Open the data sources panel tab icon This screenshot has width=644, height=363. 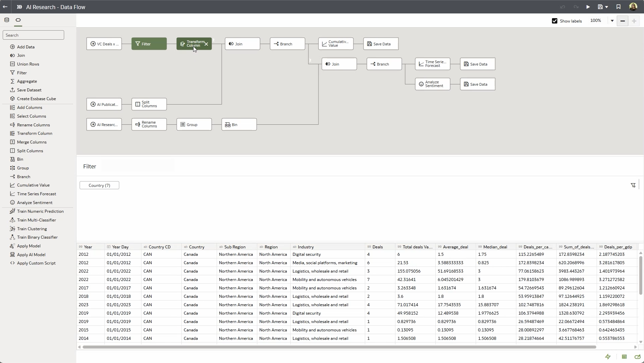[6, 20]
